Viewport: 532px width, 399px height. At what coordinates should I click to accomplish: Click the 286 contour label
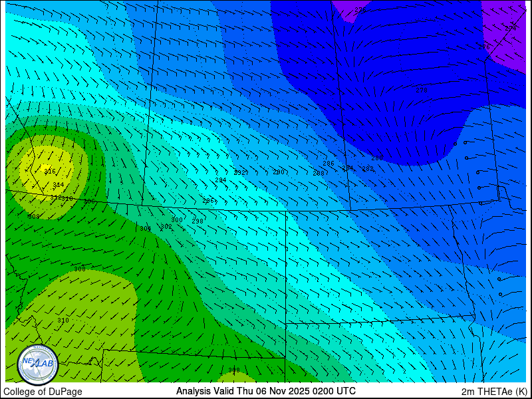pos(329,164)
